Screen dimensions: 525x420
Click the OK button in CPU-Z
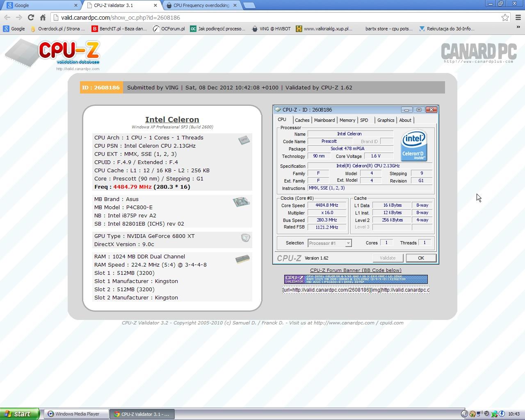tap(421, 258)
